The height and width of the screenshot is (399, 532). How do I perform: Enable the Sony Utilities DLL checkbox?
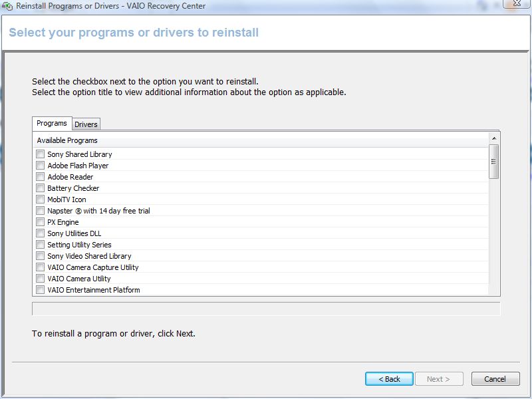pyautogui.click(x=40, y=233)
